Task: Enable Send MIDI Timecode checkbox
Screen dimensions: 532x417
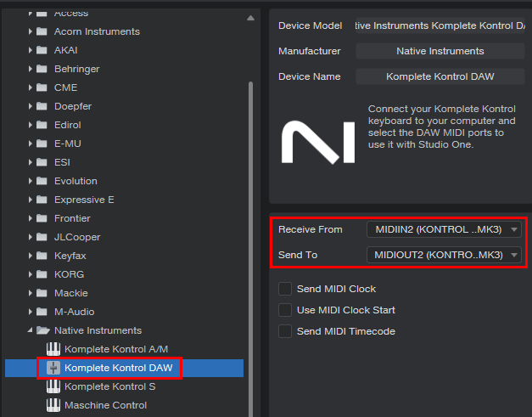Action: pos(285,331)
